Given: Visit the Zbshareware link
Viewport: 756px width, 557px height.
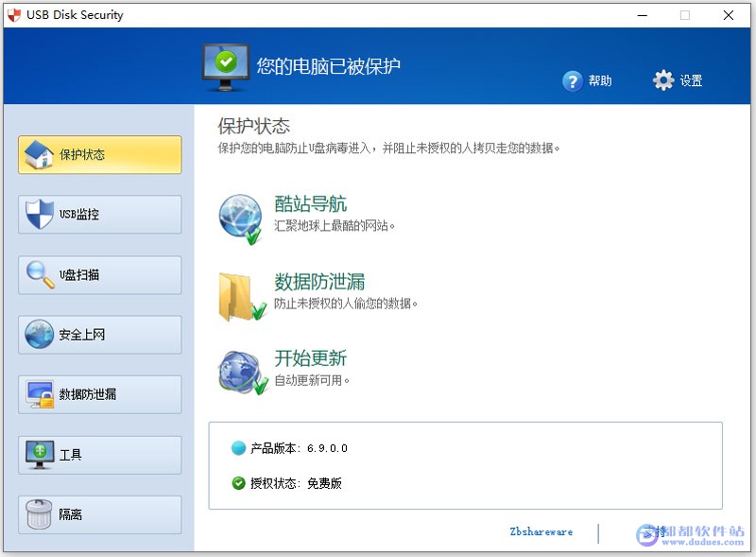Looking at the screenshot, I should [x=541, y=531].
